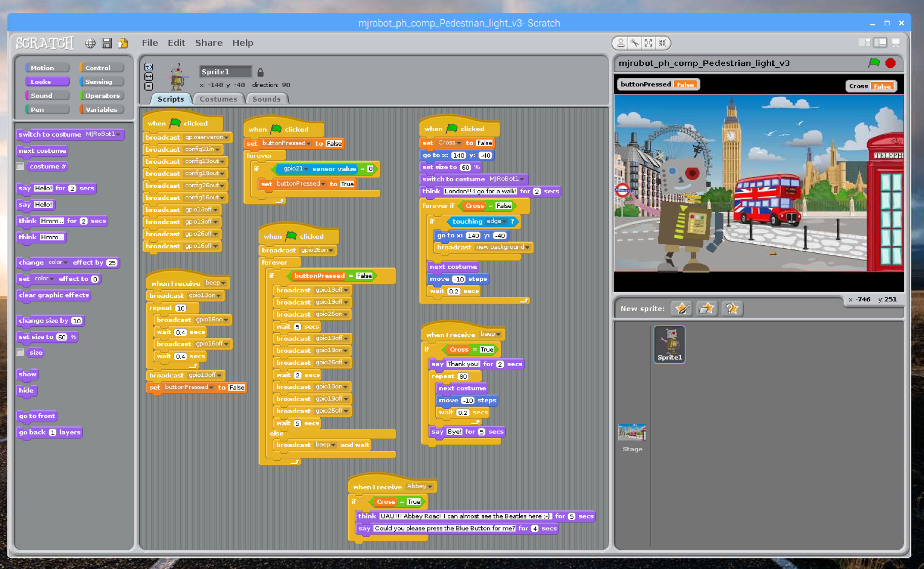
Task: Save the project using the disk icon
Action: 107,43
